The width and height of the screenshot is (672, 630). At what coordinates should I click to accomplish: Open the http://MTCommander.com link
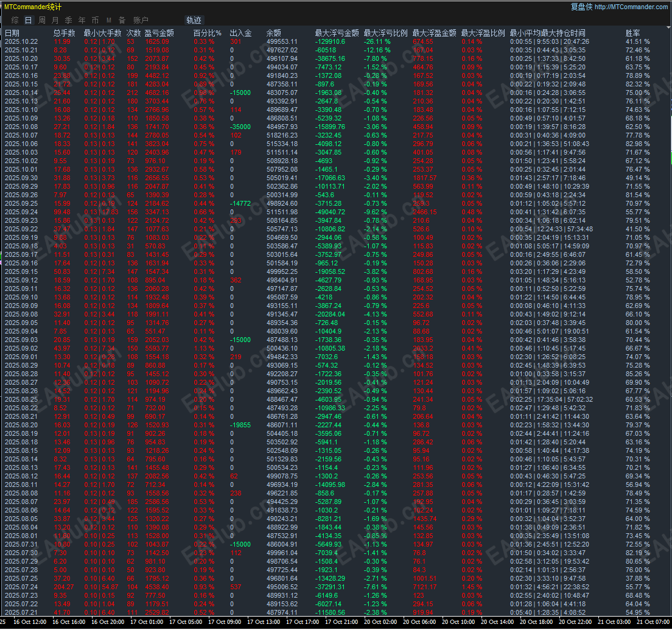click(x=631, y=7)
